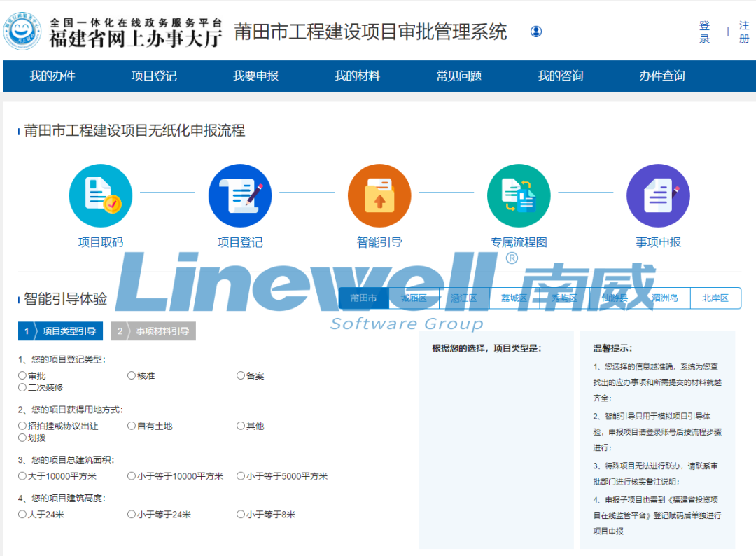
Task: Switch to the 北岸区 district tab
Action: tap(715, 298)
